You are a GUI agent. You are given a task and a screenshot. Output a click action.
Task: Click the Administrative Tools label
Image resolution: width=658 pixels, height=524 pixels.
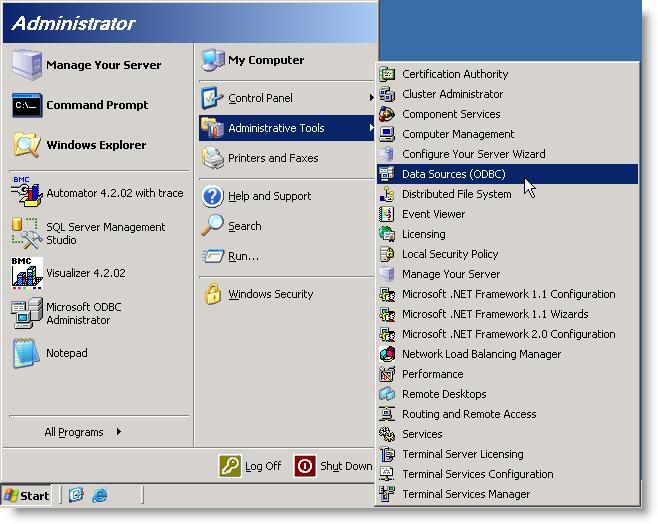point(276,128)
